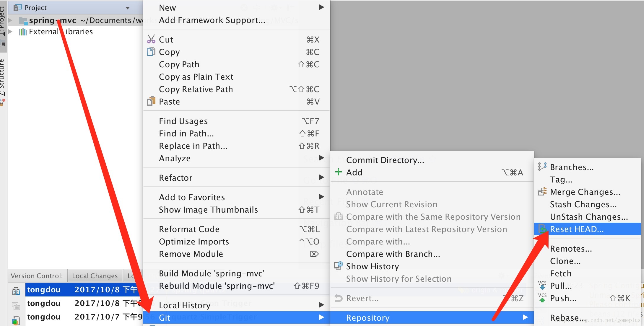Click the Branches icon in Repository submenu

tap(542, 167)
